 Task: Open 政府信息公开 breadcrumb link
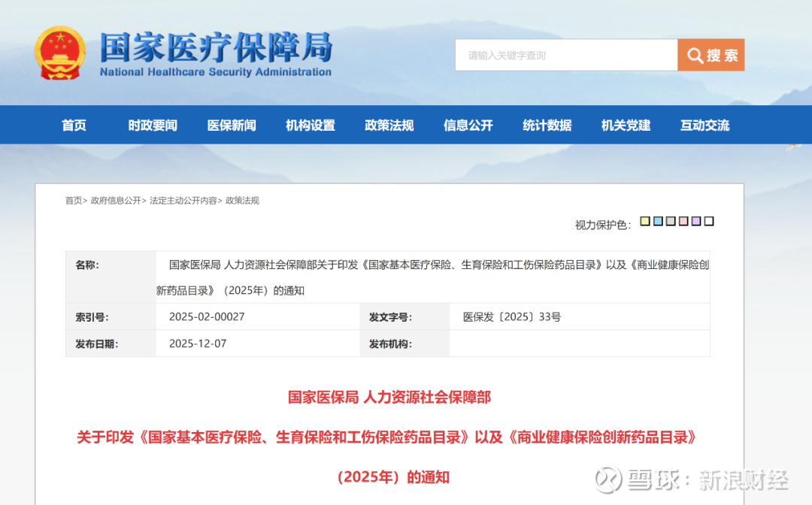click(x=116, y=201)
